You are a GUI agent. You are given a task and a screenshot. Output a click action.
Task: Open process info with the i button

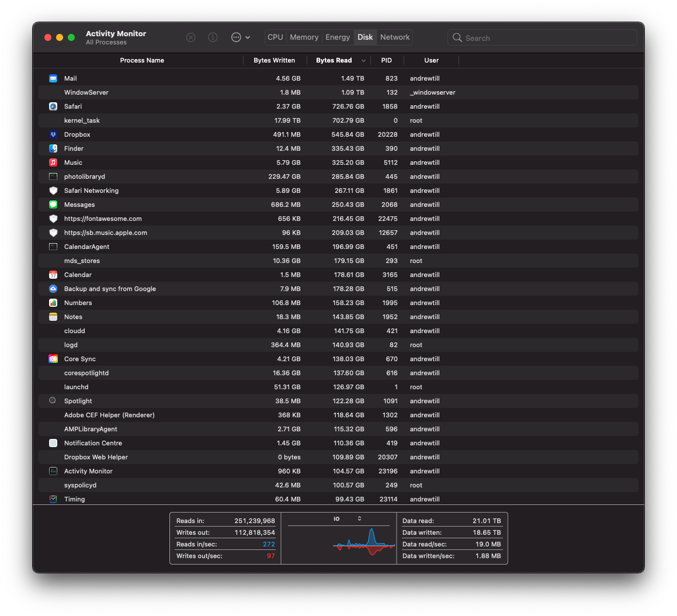(213, 37)
